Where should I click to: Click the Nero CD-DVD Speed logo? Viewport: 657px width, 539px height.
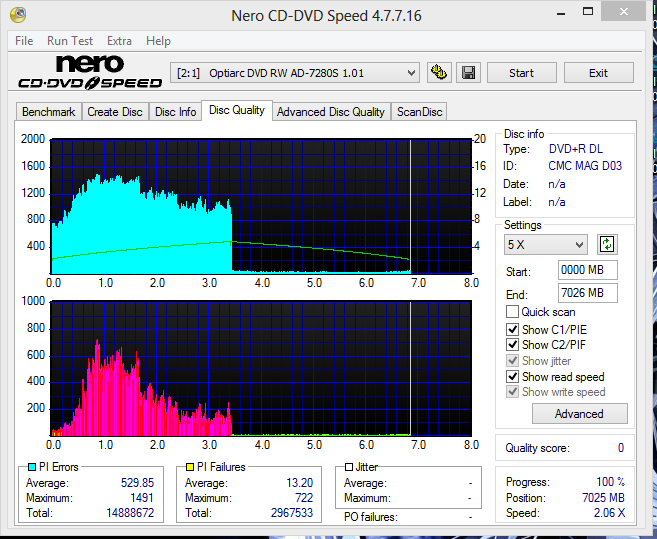90,73
